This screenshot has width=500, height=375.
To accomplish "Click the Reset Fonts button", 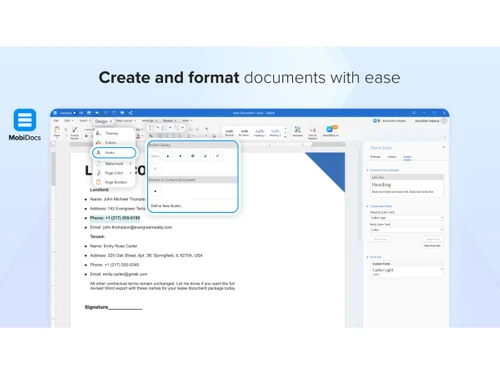I will [x=380, y=239].
